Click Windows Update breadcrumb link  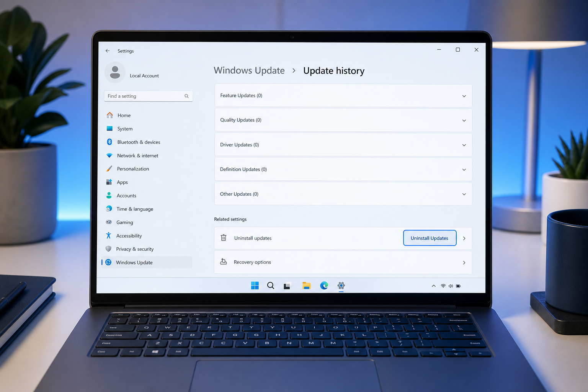[249, 70]
